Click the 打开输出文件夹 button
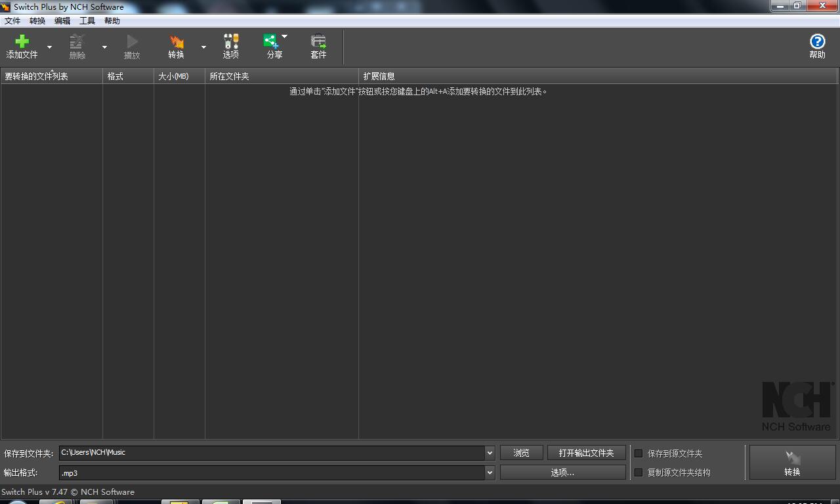The height and width of the screenshot is (504, 840). (587, 453)
